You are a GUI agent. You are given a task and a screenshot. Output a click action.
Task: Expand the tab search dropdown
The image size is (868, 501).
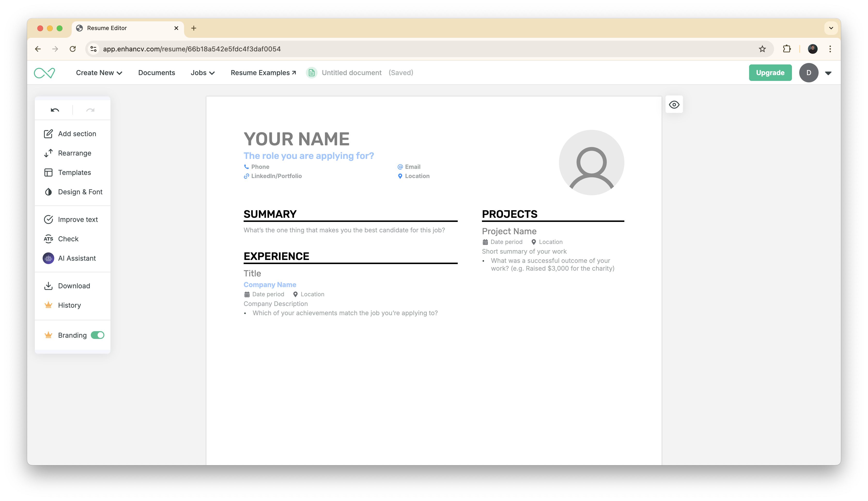point(831,28)
